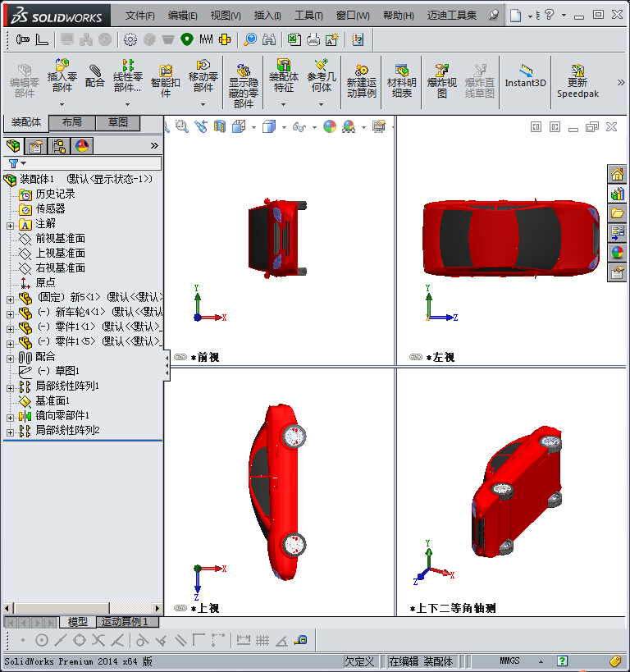Expand the 注解 tree node
The image size is (630, 672).
click(11, 226)
